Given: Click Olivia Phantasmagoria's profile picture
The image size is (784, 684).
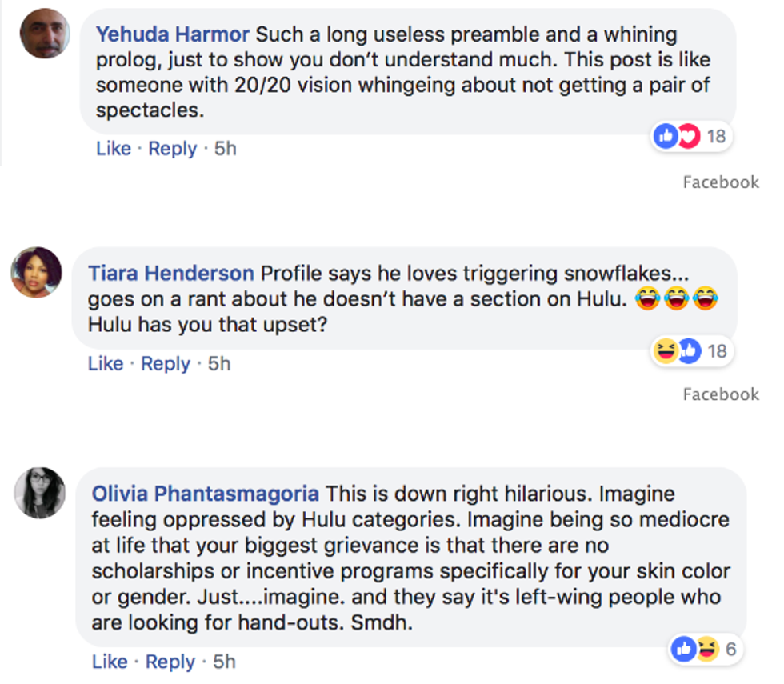Looking at the screenshot, I should pyautogui.click(x=39, y=492).
